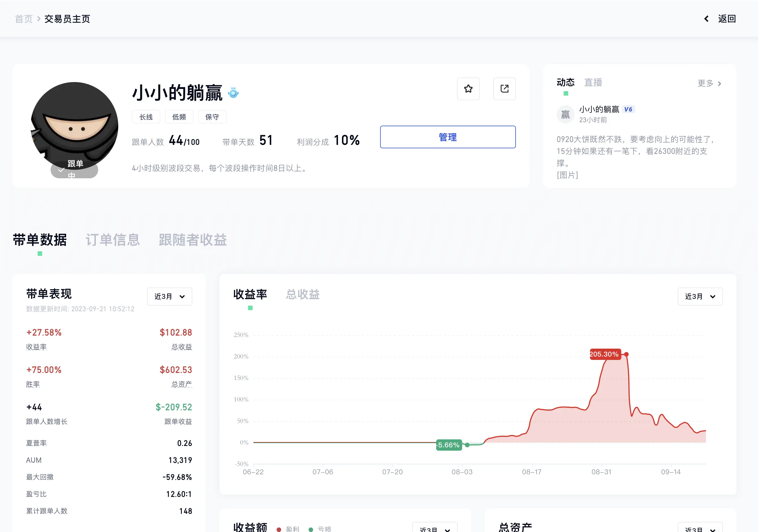Toggle the 跟单中 following status badge
The height and width of the screenshot is (532, 758).
coord(74,170)
